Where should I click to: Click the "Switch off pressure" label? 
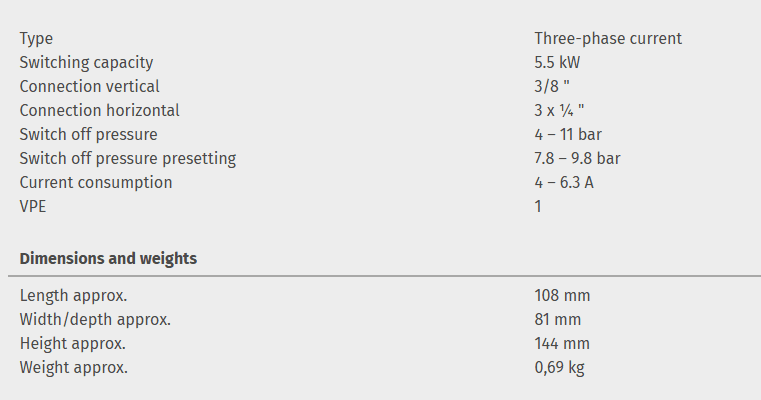pyautogui.click(x=89, y=135)
